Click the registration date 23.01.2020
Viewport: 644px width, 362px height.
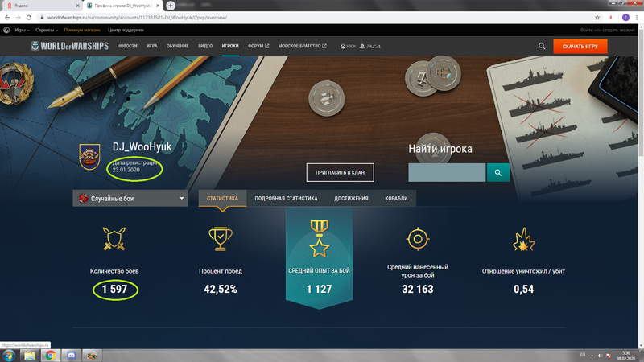(x=126, y=170)
